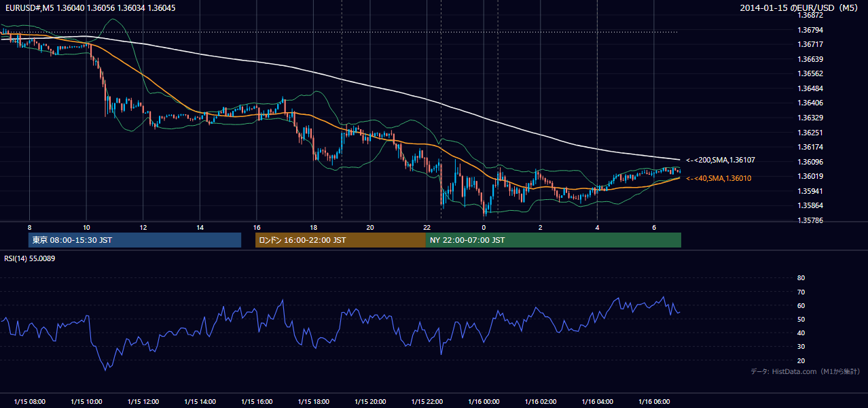Screen dimensions: 868x408
Task: Click the 1/16 02:00 date axis label
Action: point(541,402)
